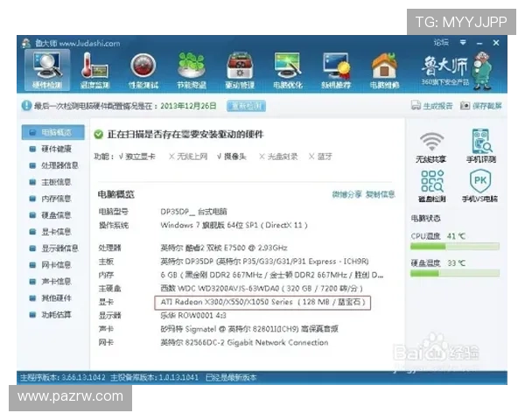Click the 微博分享 share link

pos(346,194)
